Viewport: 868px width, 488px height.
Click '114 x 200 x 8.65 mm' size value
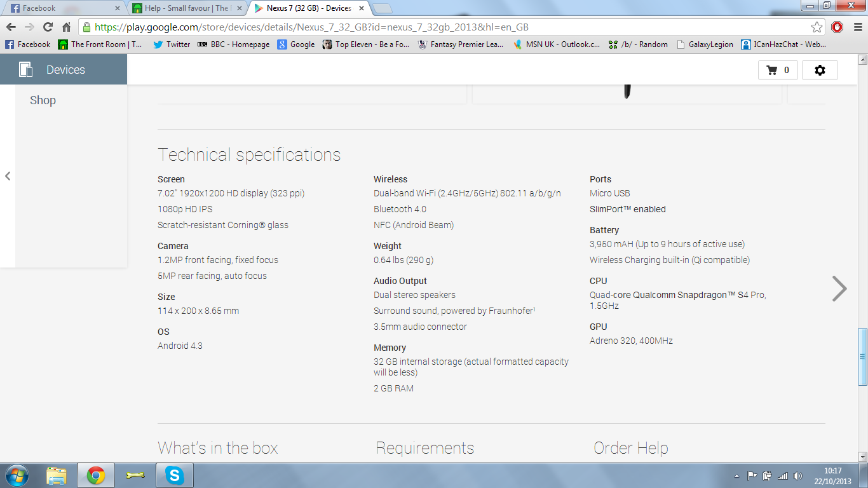click(x=198, y=311)
